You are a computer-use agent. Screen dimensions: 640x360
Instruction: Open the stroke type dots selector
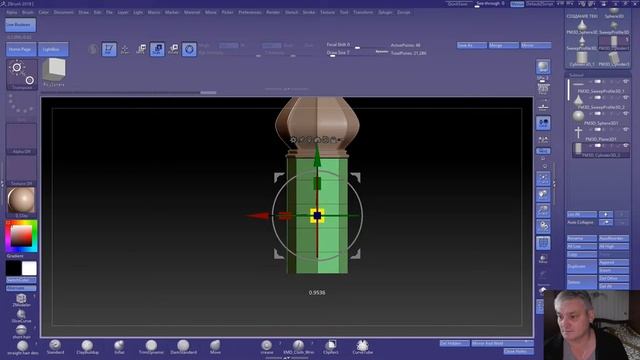click(21, 107)
